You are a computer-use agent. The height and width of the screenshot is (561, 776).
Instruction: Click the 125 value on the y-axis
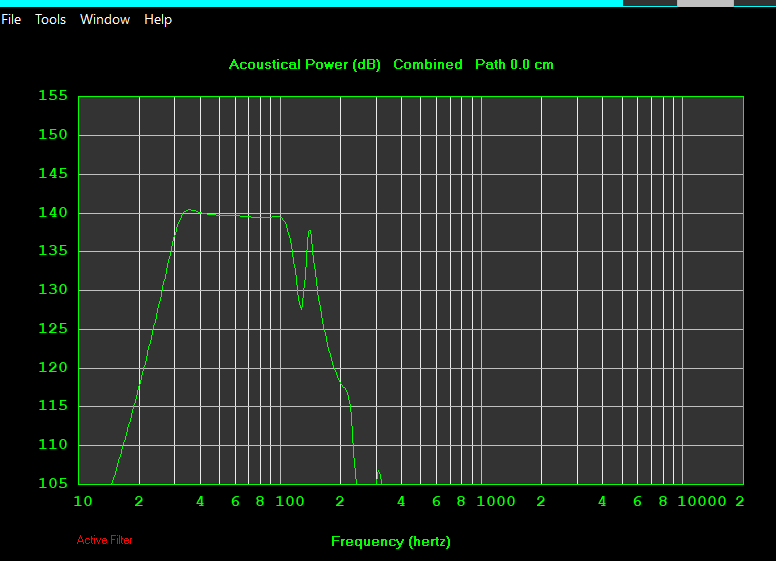coord(53,328)
